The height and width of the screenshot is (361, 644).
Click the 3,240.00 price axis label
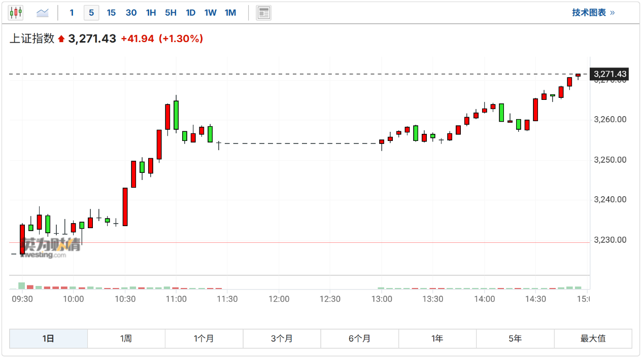610,200
